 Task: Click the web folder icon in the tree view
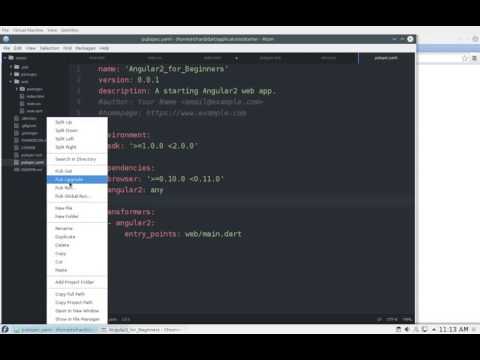point(17,81)
